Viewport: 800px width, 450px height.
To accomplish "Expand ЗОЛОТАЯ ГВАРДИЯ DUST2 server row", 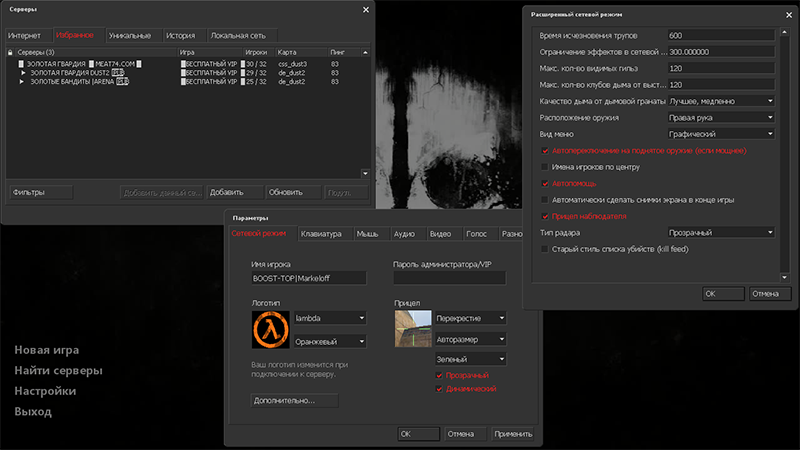I will (22, 72).
